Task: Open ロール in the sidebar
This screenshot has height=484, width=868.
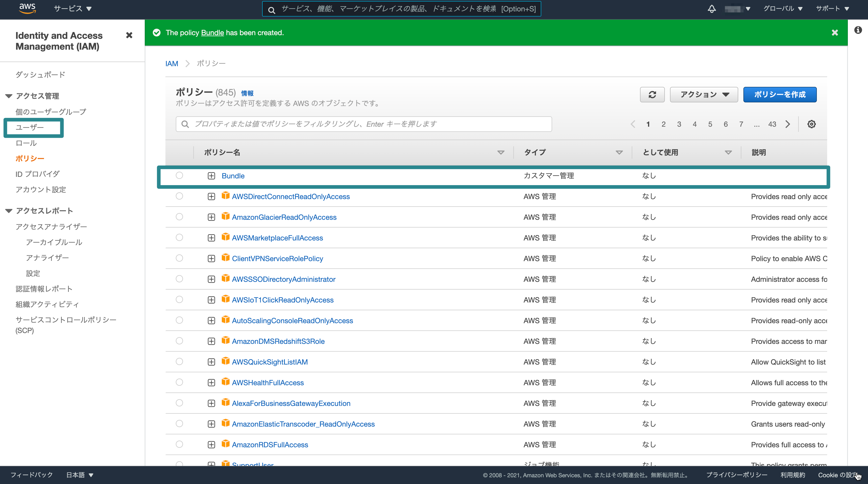Action: (x=26, y=143)
